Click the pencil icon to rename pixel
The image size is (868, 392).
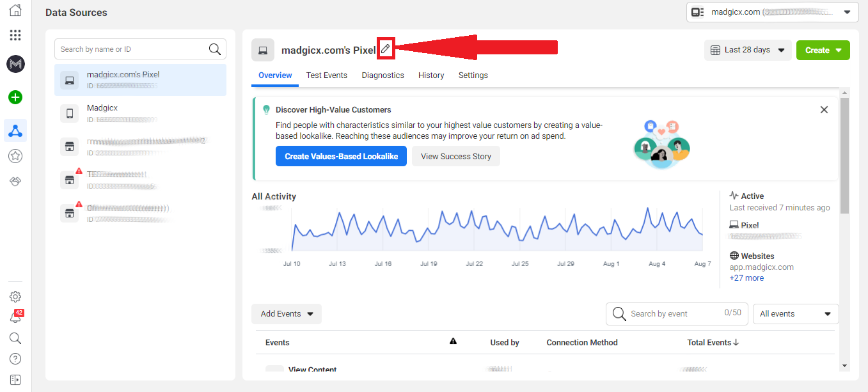pyautogui.click(x=385, y=49)
